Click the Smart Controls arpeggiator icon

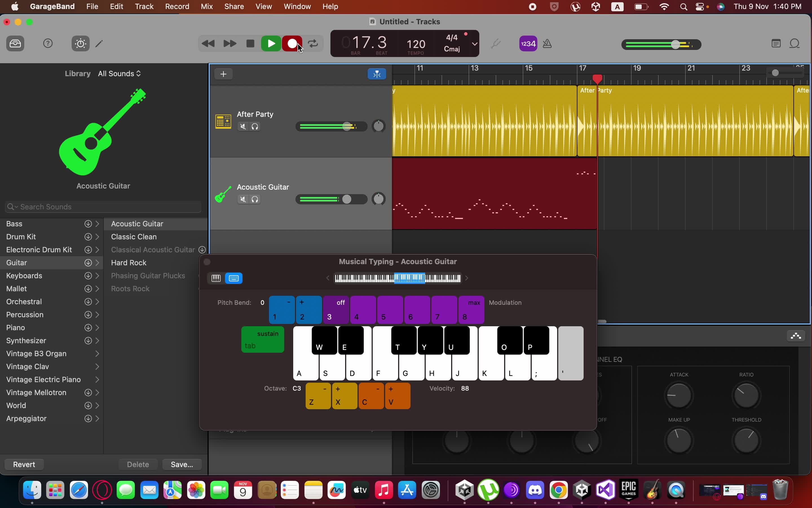[796, 336]
